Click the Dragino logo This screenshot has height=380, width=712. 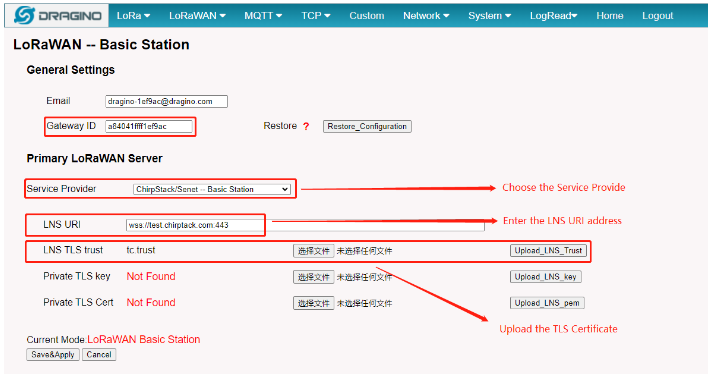[x=57, y=16]
